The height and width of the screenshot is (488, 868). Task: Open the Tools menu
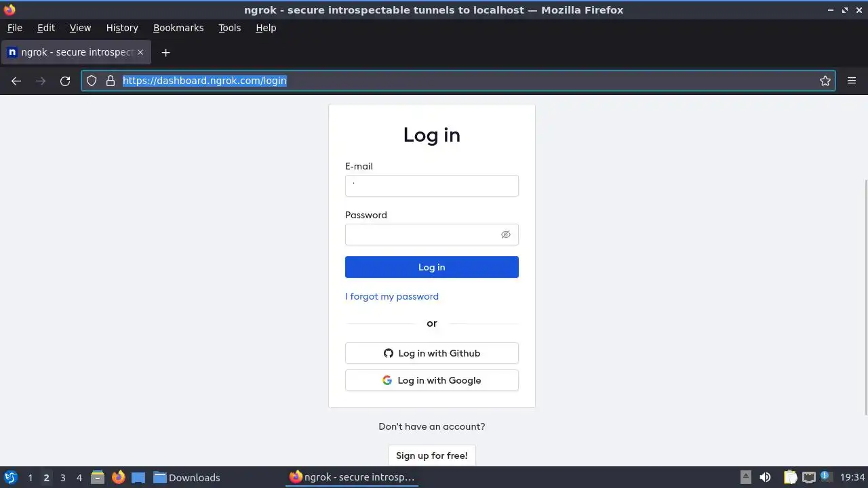tap(230, 28)
